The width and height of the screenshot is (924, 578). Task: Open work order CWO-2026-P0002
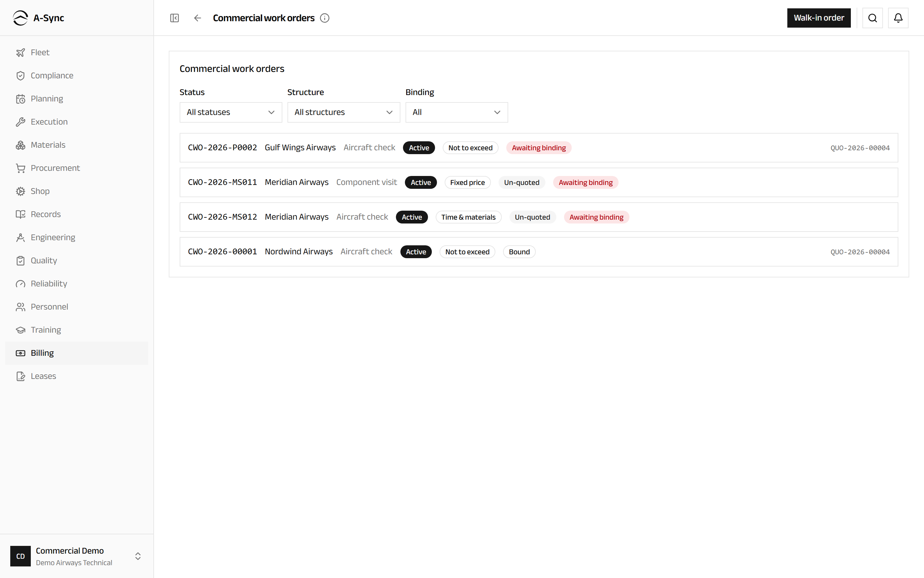tap(539, 148)
